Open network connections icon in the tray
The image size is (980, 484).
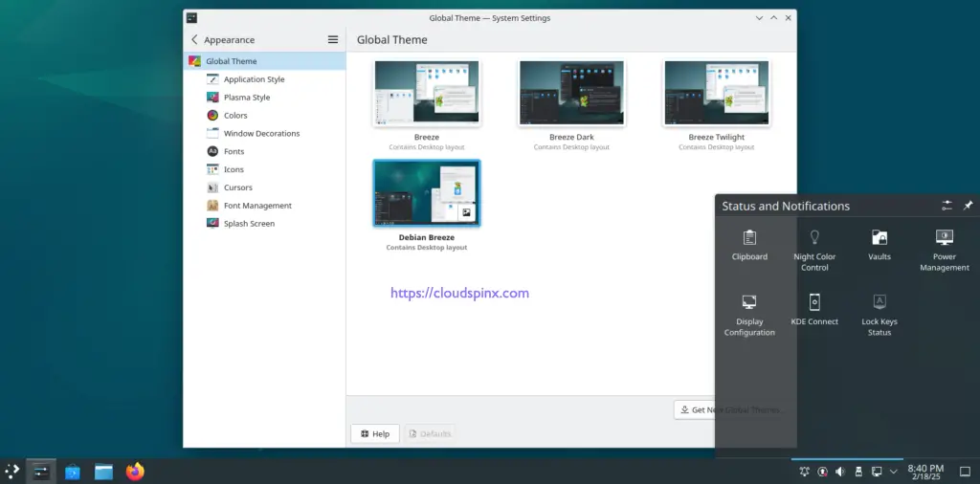tap(877, 472)
